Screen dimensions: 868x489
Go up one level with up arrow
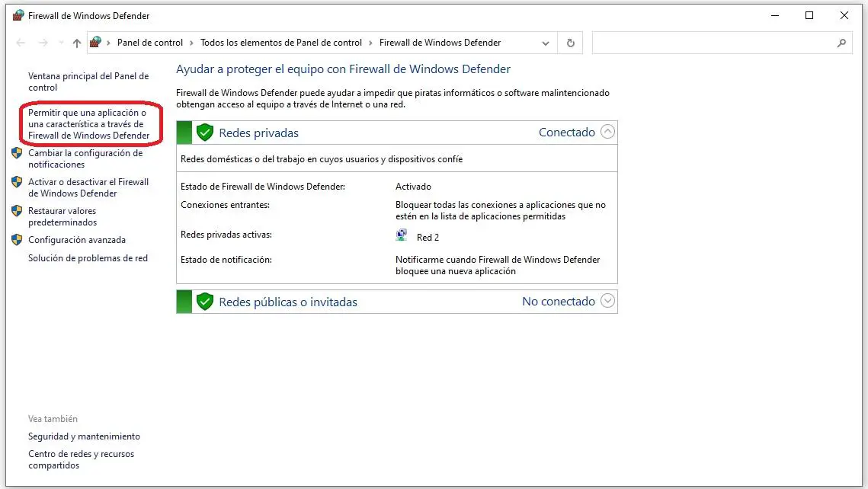tap(76, 43)
